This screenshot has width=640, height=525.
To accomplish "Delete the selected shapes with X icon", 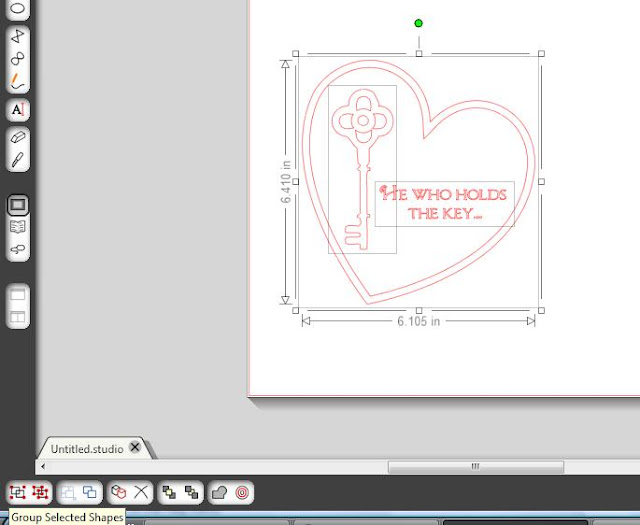I will pyautogui.click(x=141, y=492).
